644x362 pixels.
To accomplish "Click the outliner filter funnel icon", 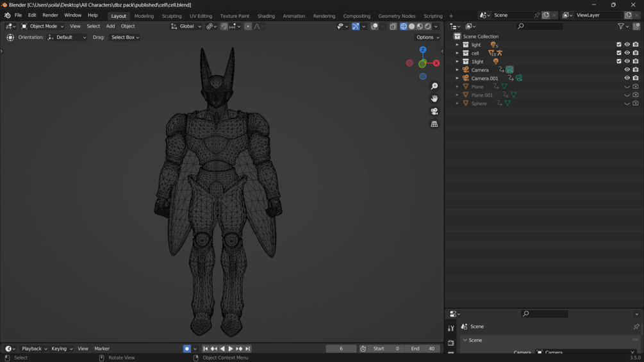I will pos(621,26).
